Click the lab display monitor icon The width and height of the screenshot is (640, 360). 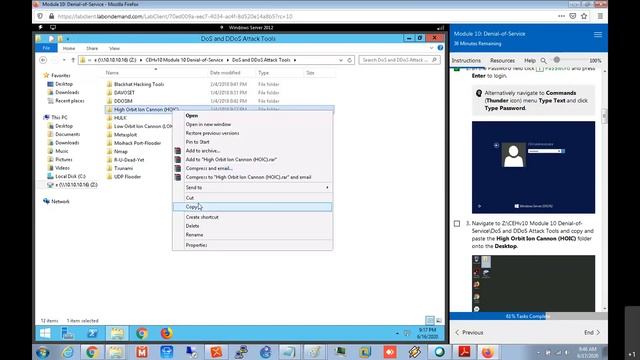pos(53,27)
